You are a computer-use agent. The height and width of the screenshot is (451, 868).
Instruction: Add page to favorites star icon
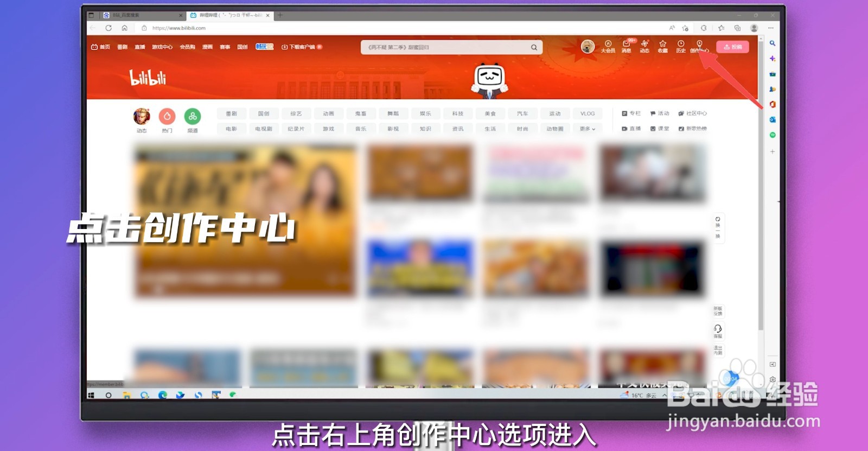685,28
